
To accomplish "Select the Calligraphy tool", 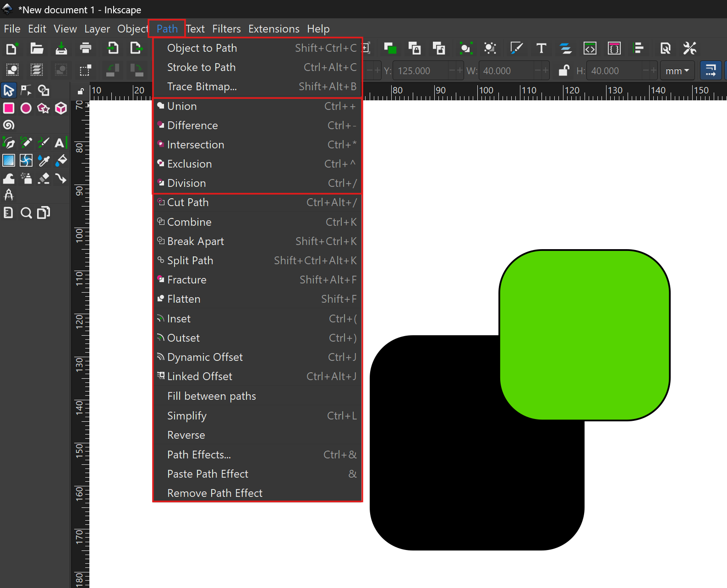I will pos(44,143).
